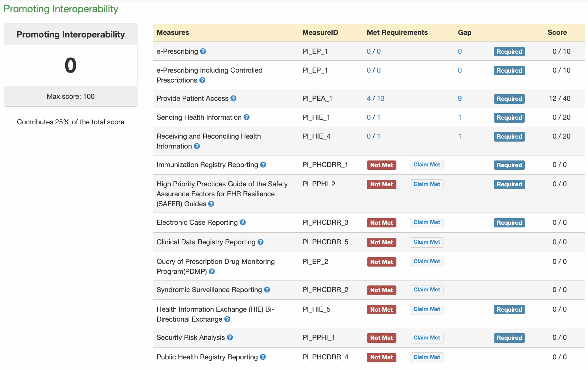Click Not Met badge for Syndromic Surveillance Reporting
The width and height of the screenshot is (588, 370).
(382, 290)
